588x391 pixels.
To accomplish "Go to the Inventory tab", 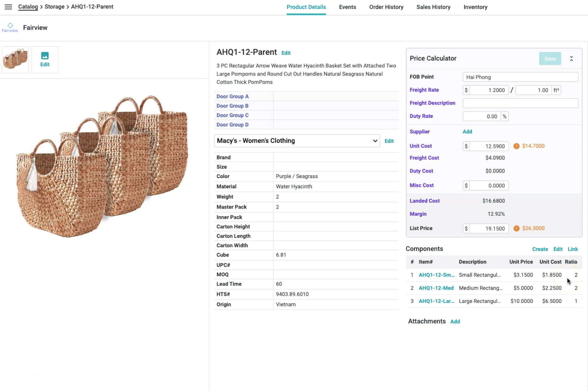I will [x=475, y=7].
